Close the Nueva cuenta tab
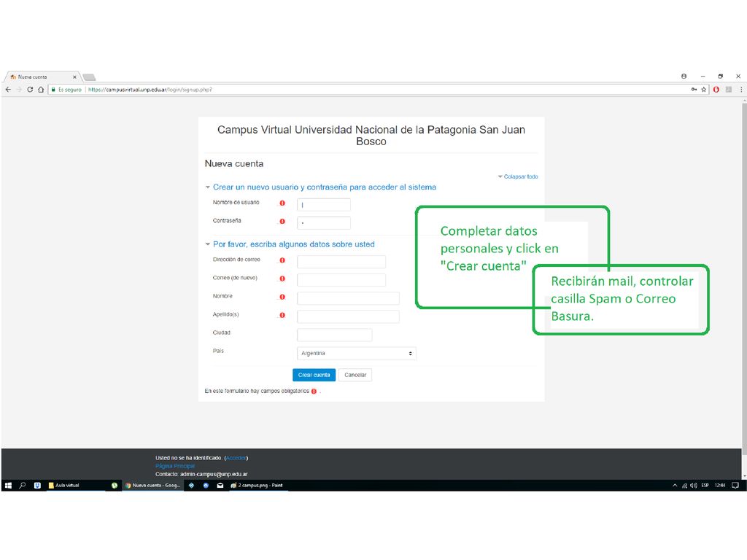Image resolution: width=747 pixels, height=560 pixels. pos(74,77)
